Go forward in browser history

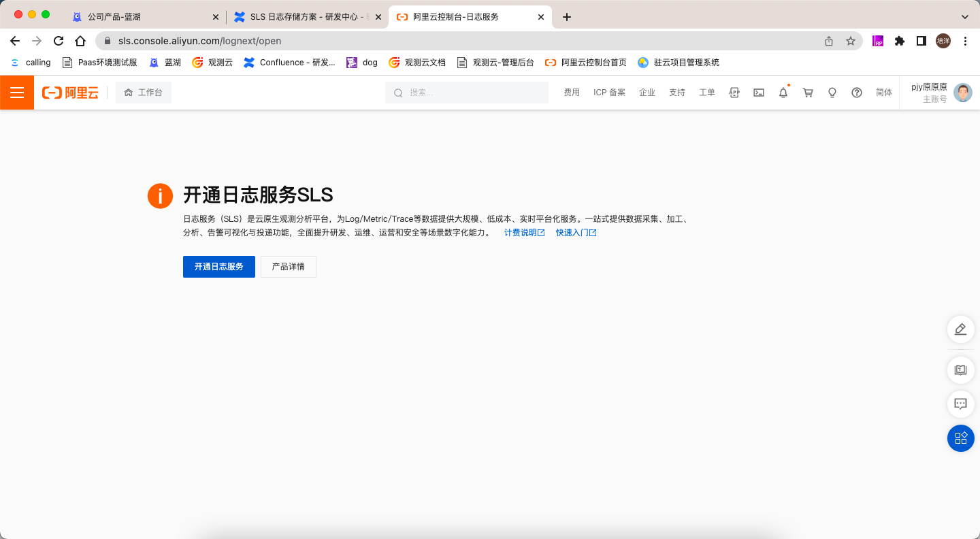(x=37, y=41)
